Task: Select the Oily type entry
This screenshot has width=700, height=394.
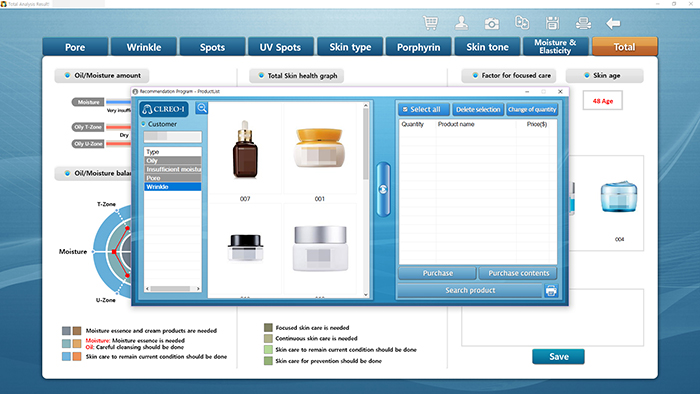Action: click(x=172, y=161)
